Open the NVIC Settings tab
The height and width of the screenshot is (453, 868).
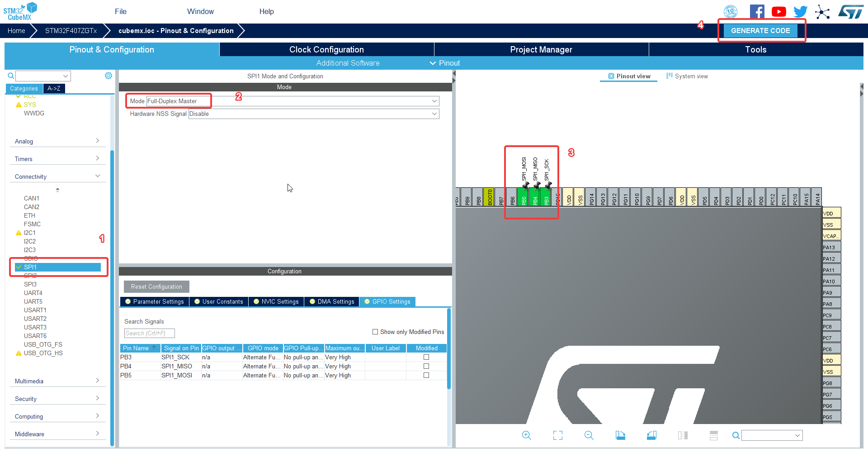(276, 301)
